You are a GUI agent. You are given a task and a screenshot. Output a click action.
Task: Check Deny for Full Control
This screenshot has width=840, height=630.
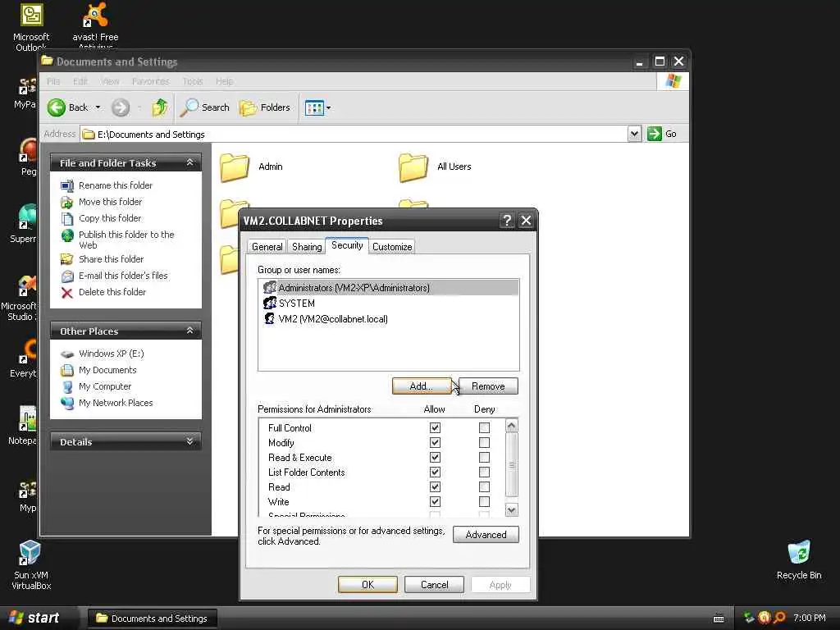pyautogui.click(x=484, y=428)
